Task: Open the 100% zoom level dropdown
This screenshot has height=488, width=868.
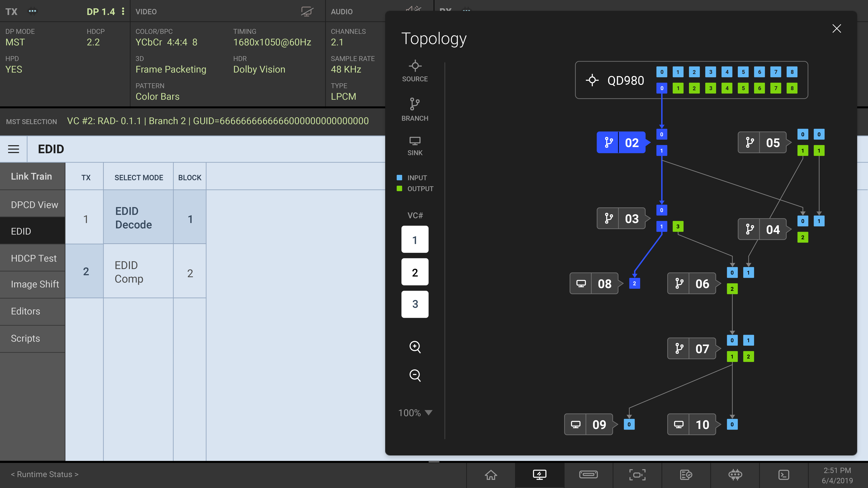Action: (x=415, y=413)
